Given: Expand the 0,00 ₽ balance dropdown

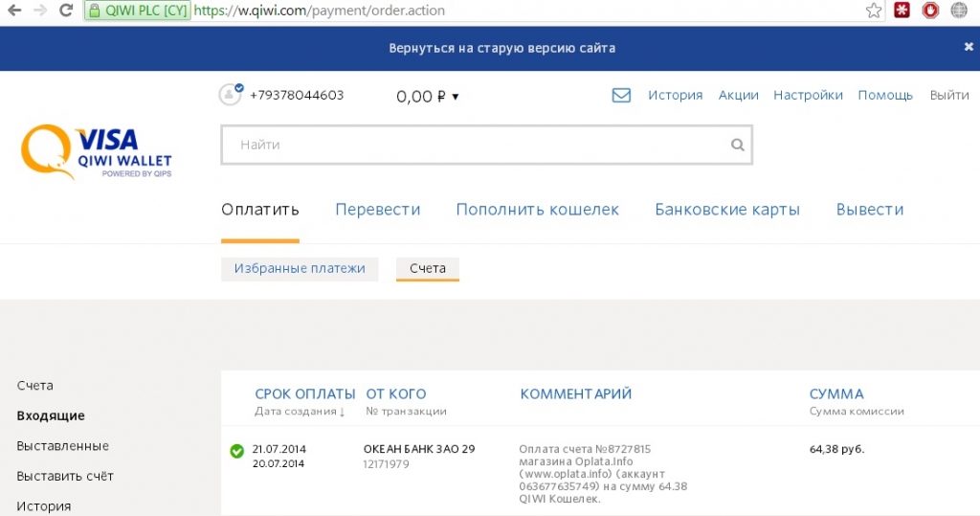Looking at the screenshot, I should [428, 96].
